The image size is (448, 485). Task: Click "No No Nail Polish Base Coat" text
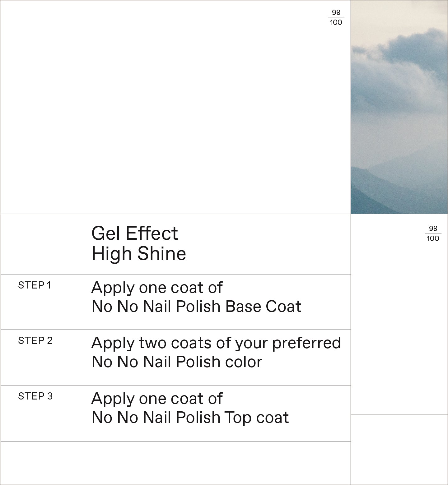[196, 307]
